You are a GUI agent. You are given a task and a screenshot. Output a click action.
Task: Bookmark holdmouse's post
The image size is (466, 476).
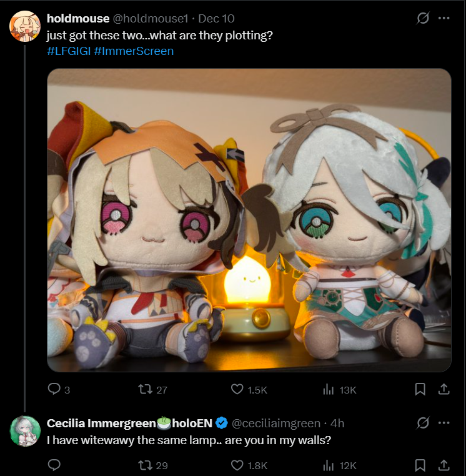[x=420, y=389]
